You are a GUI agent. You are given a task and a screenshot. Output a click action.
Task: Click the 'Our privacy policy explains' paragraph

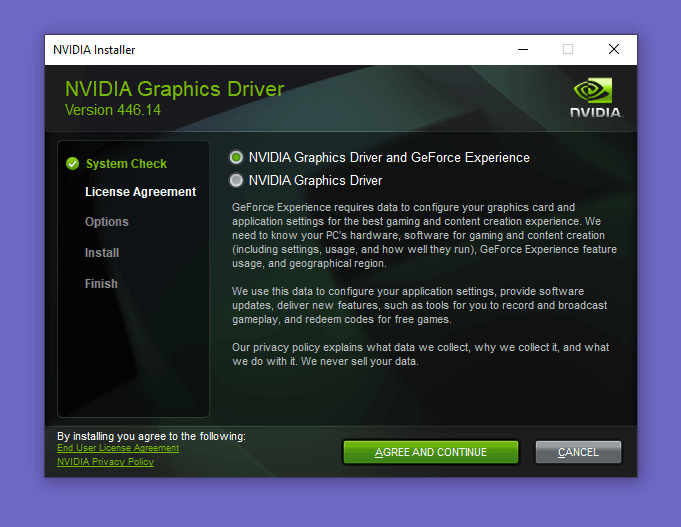pyautogui.click(x=420, y=354)
